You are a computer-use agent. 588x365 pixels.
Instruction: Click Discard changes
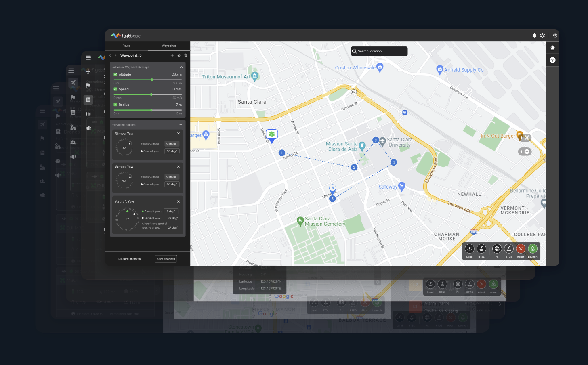point(130,259)
